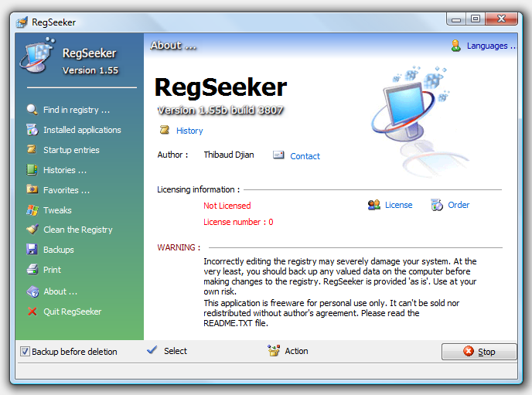The image size is (532, 395).
Task: Click the author name Thibaud Djian
Action: [229, 155]
